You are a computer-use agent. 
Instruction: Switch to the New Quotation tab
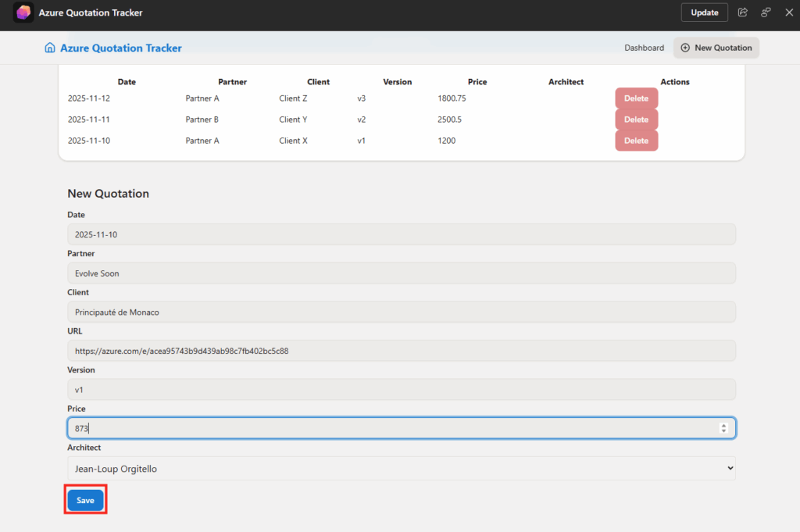pos(716,48)
